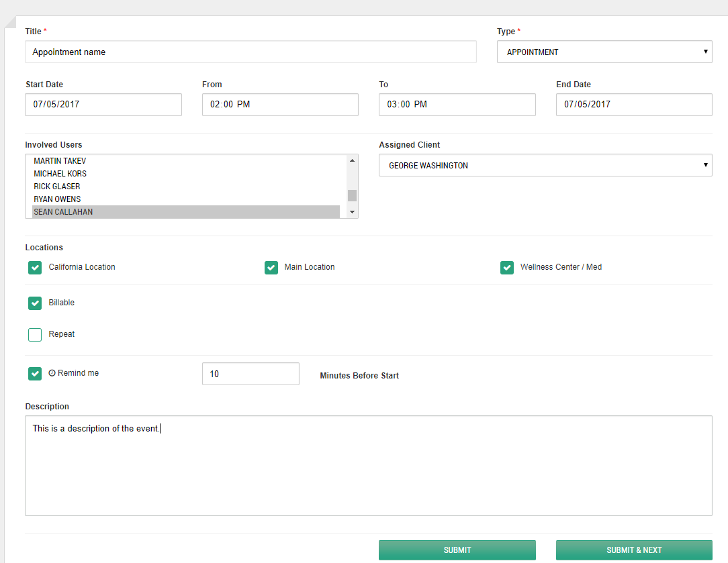Click the Title input field

coord(251,52)
